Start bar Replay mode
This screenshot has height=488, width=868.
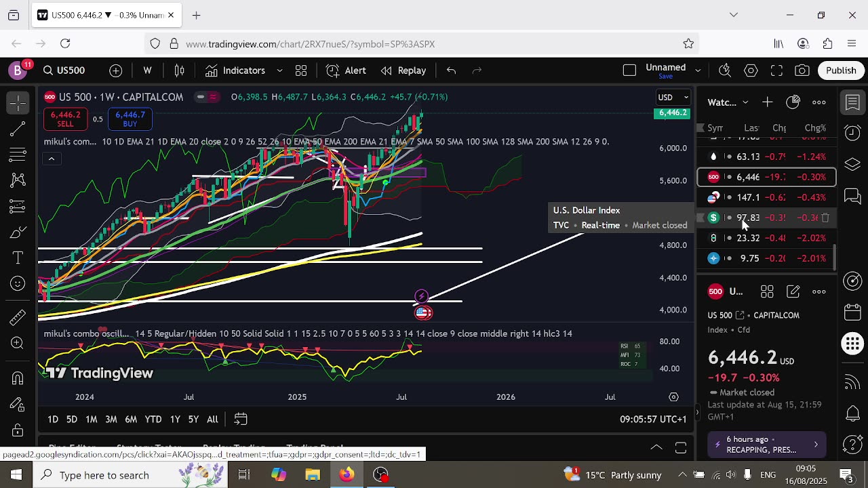click(403, 70)
